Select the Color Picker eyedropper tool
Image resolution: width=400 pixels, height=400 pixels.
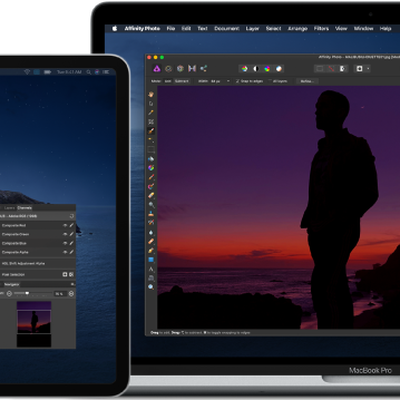click(151, 113)
